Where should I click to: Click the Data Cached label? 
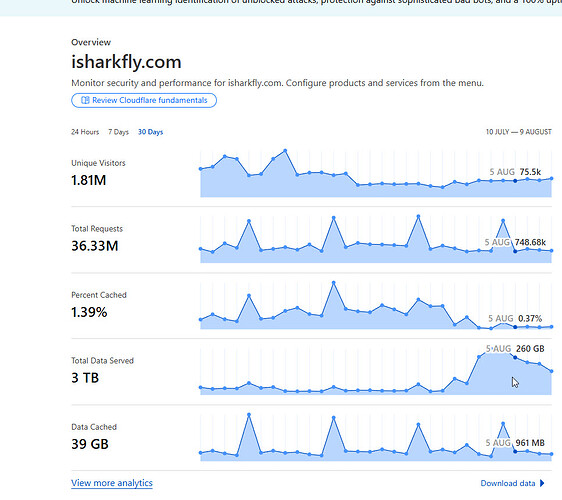pos(94,427)
